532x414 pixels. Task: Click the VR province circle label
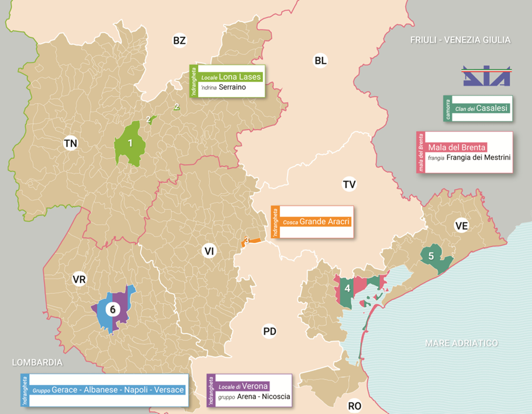pos(80,280)
